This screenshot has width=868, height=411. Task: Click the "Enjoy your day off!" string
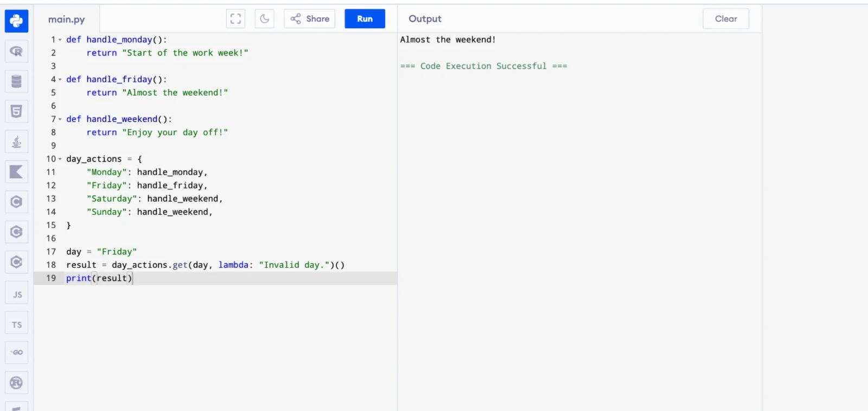[175, 132]
